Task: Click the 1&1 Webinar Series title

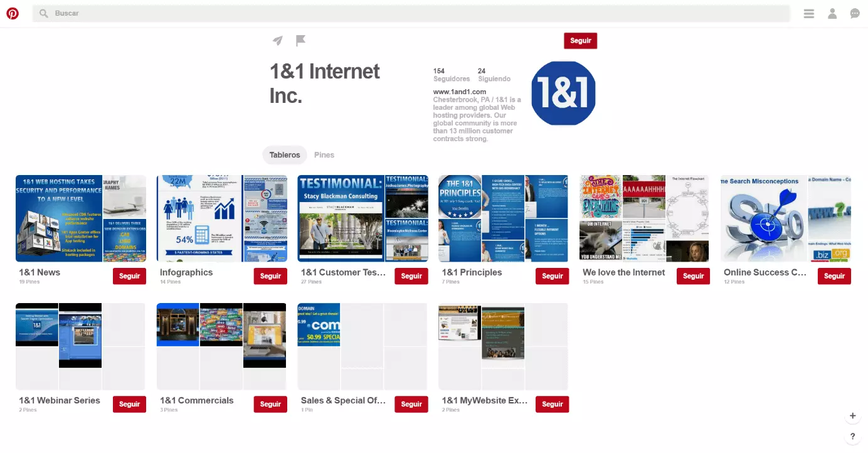Action: click(x=60, y=400)
